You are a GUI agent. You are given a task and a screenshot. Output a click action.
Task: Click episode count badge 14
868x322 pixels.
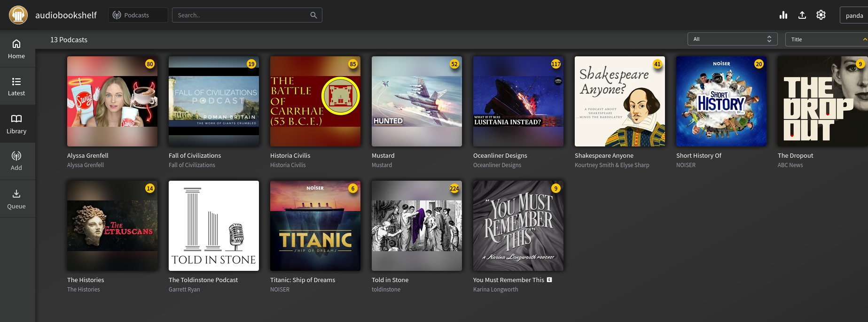click(x=150, y=188)
